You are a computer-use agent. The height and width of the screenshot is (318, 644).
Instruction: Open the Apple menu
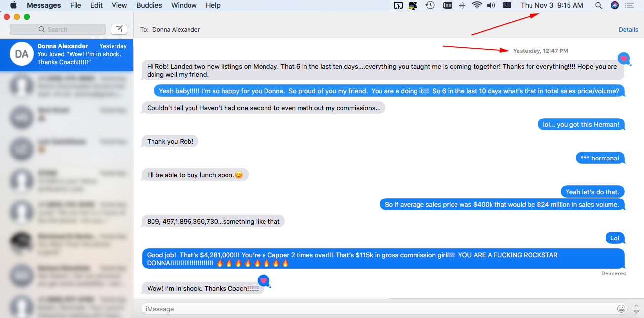coord(13,5)
